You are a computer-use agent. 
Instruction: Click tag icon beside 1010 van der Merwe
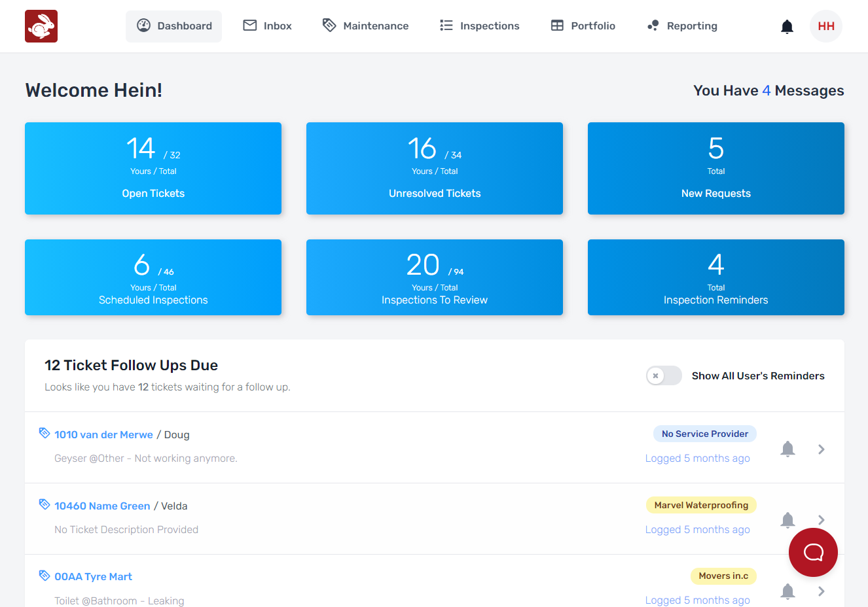click(45, 433)
